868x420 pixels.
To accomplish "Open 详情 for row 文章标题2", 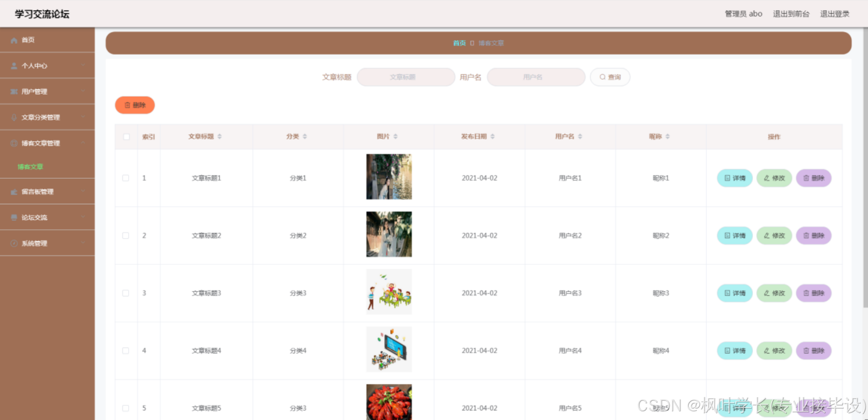I will [x=735, y=236].
